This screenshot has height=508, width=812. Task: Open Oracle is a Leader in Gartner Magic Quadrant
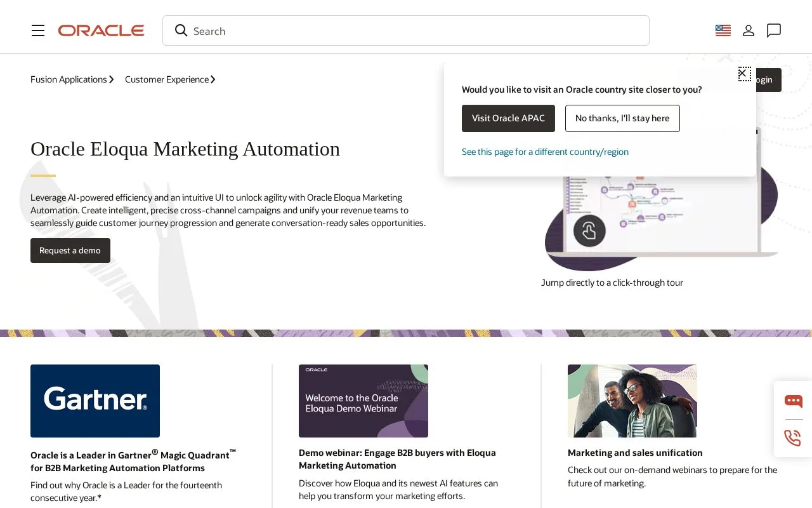click(x=133, y=461)
